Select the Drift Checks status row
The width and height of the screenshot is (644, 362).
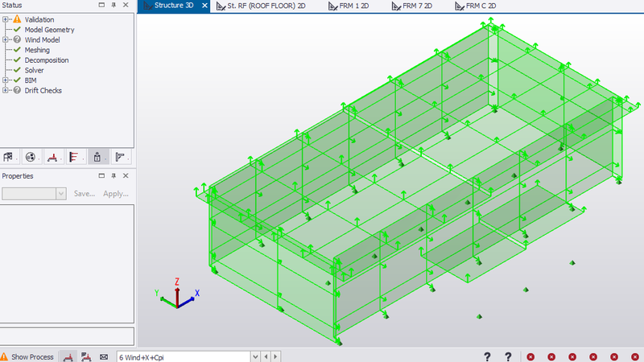(x=43, y=90)
